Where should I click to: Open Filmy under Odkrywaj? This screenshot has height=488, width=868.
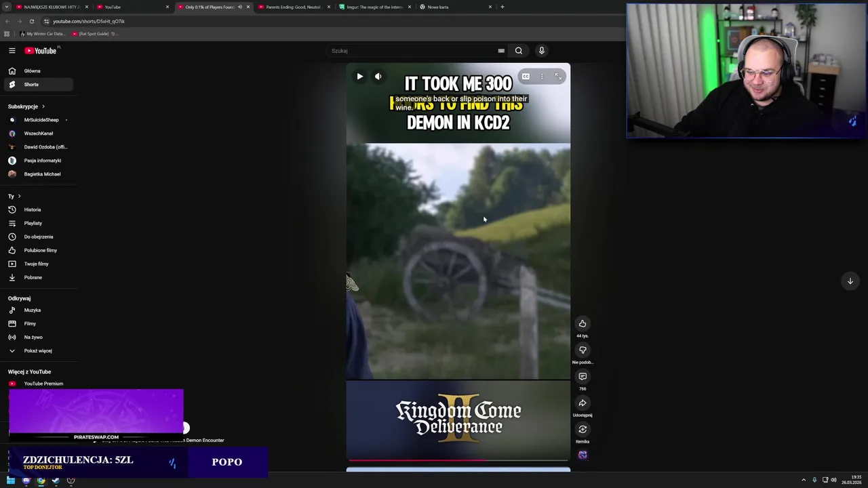click(x=37, y=324)
